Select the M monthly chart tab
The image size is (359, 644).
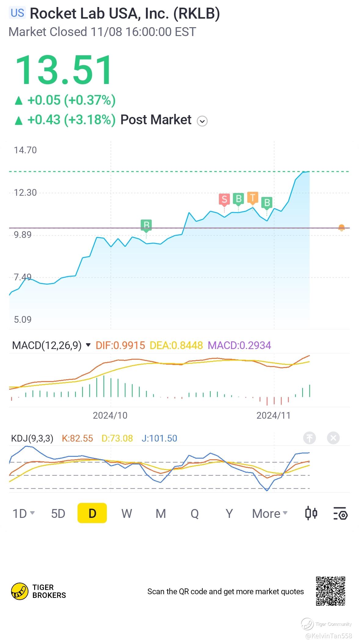(161, 513)
